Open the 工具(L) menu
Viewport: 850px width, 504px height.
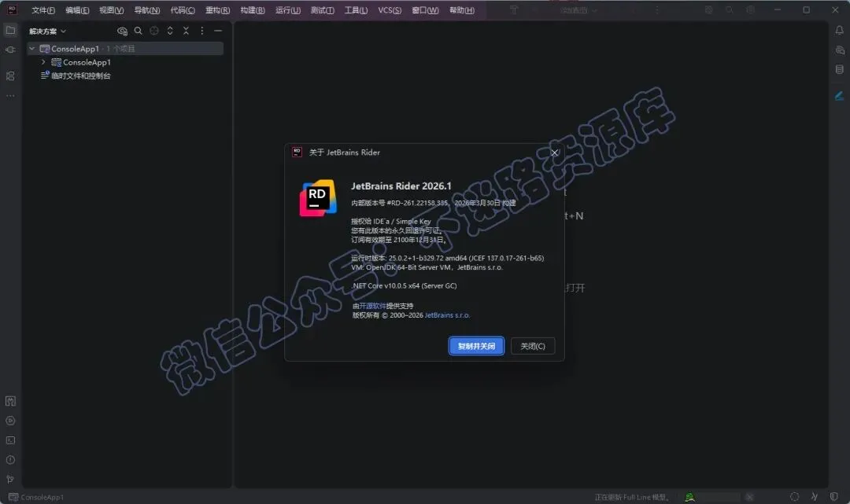pos(356,10)
